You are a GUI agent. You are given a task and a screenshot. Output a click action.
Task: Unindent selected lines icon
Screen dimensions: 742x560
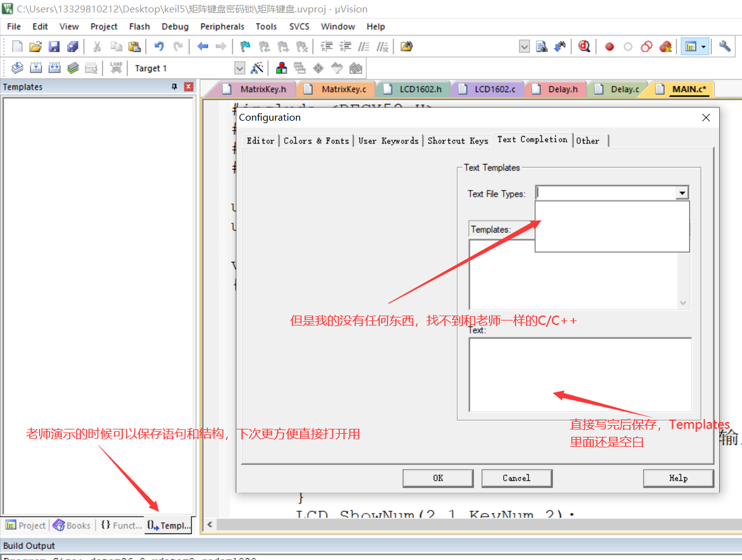point(345,46)
